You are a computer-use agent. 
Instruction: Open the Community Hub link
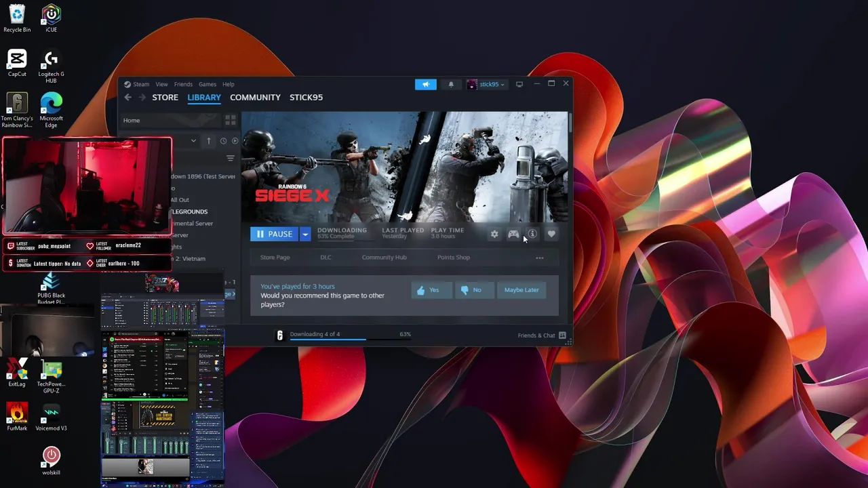tap(384, 258)
